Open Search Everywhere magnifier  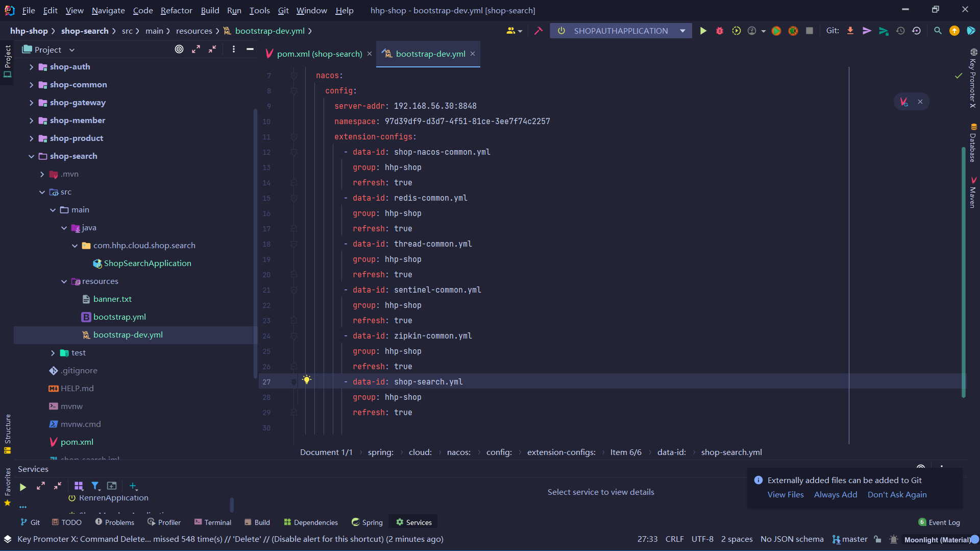(x=938, y=31)
